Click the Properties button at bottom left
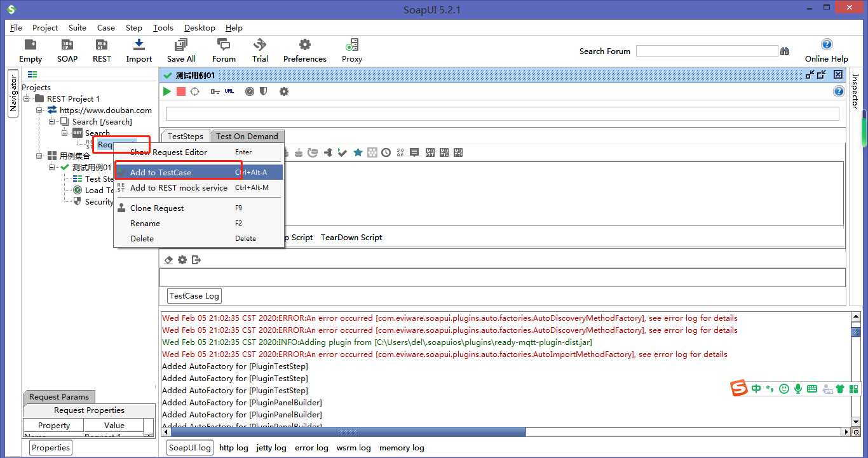868x458 pixels. 51,447
